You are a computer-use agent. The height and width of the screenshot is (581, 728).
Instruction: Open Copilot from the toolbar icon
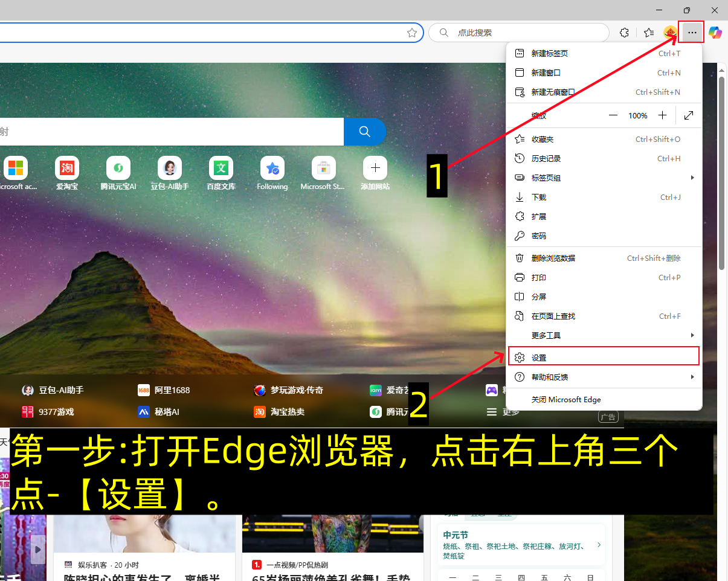point(715,33)
